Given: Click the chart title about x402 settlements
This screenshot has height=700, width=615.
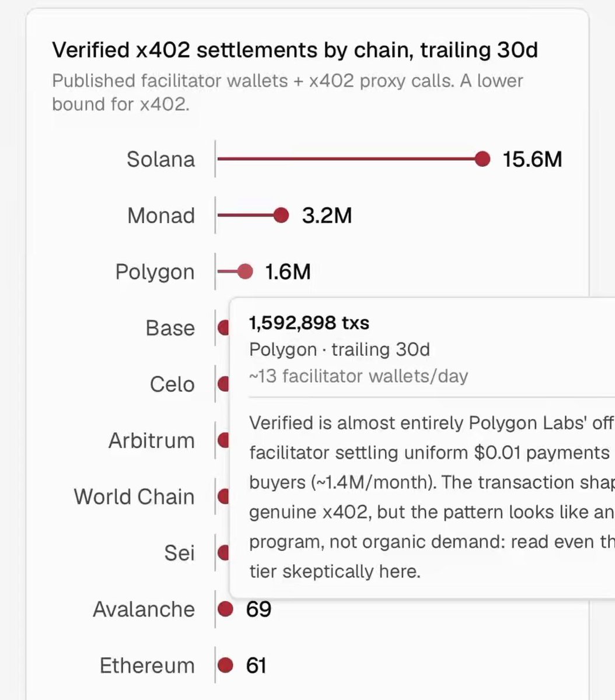Looking at the screenshot, I should tap(295, 51).
